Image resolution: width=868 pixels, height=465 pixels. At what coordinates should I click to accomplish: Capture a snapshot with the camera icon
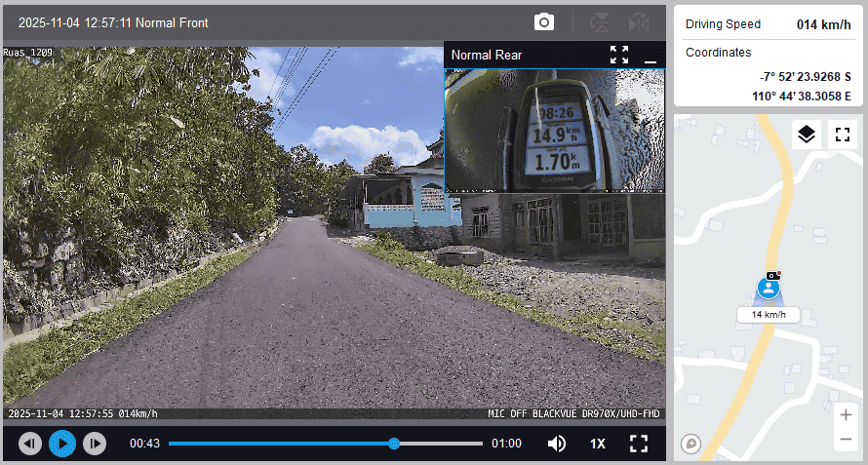[x=544, y=22]
